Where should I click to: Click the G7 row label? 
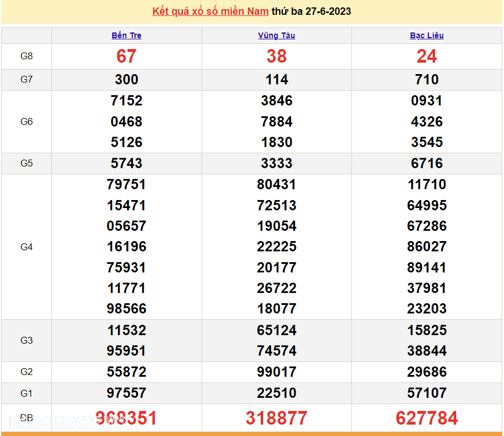26,79
